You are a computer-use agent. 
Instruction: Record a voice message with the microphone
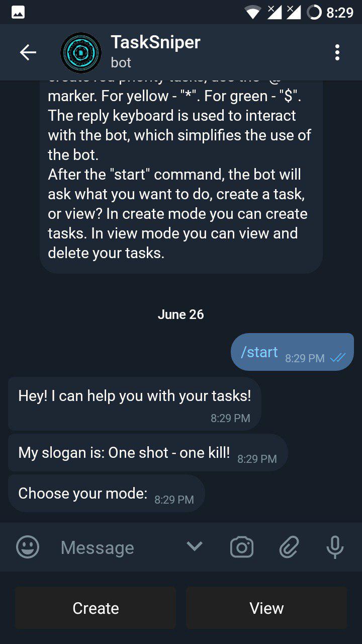335,547
